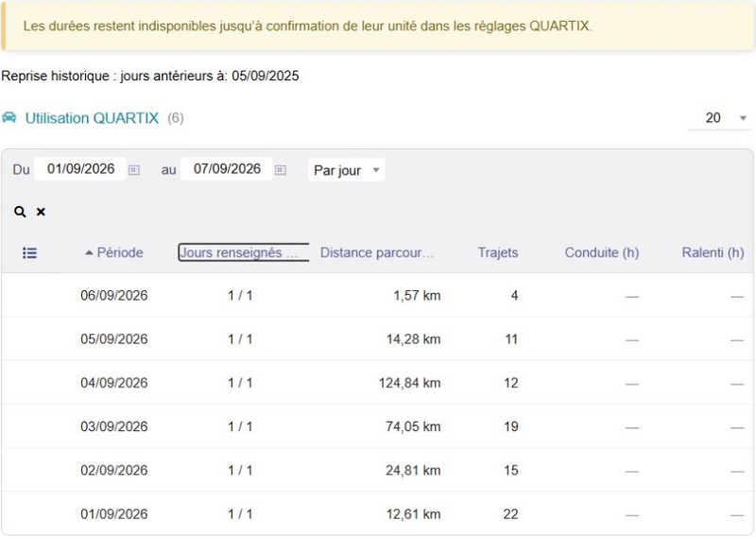Image resolution: width=756 pixels, height=538 pixels.
Task: Click the X clear filter icon
Action: click(x=41, y=212)
